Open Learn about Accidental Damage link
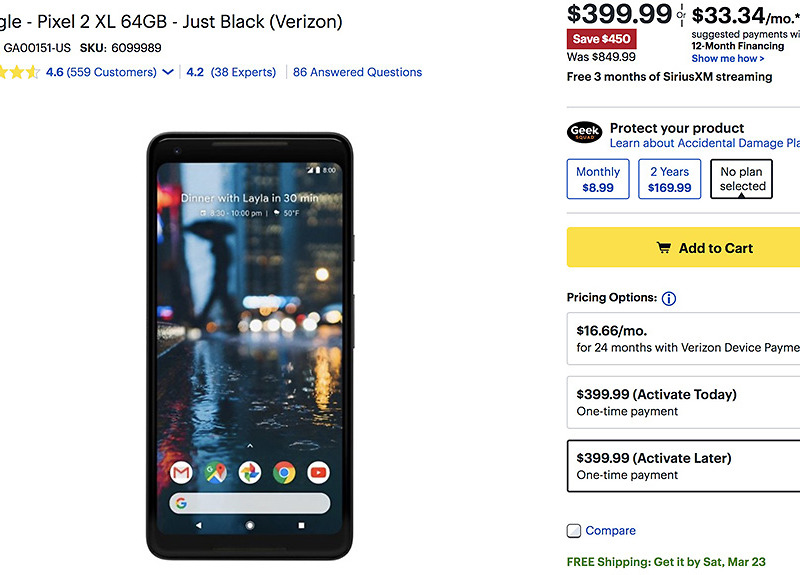The image size is (800, 575). [704, 144]
